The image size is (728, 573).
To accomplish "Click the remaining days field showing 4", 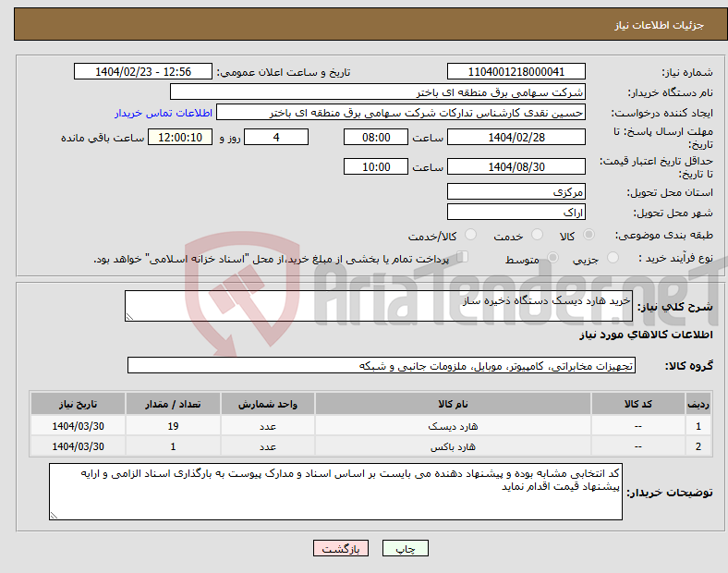I will (276, 137).
